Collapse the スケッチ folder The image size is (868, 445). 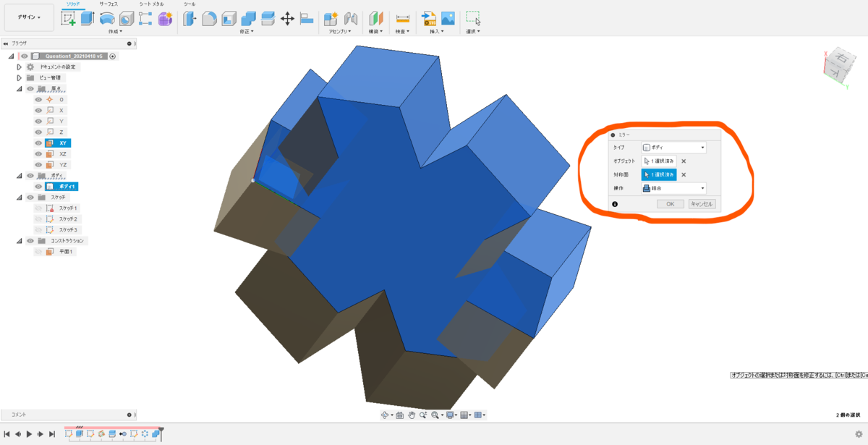[20, 197]
